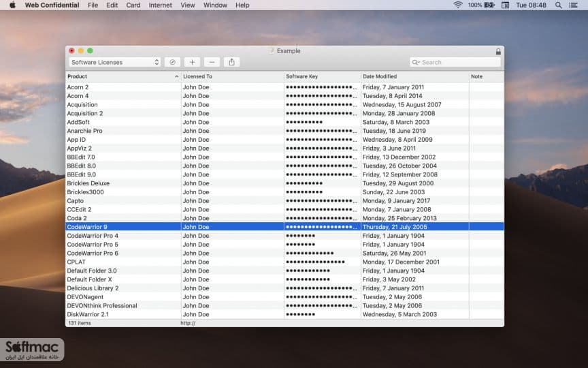Select the Coda 2 row
Viewport: 588px width, 368px height.
pos(284,218)
